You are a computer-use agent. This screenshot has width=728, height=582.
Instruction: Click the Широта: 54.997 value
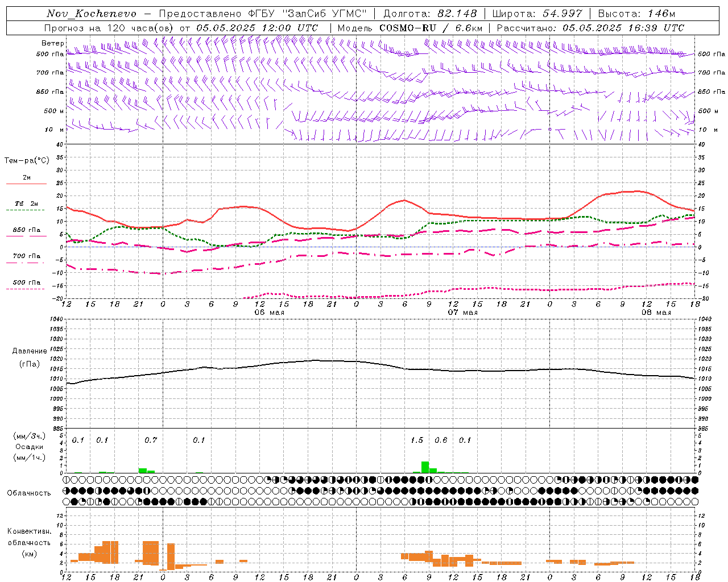[537, 14]
